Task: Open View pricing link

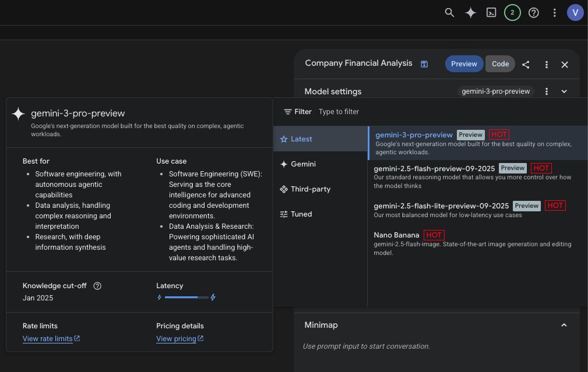Action: point(176,339)
